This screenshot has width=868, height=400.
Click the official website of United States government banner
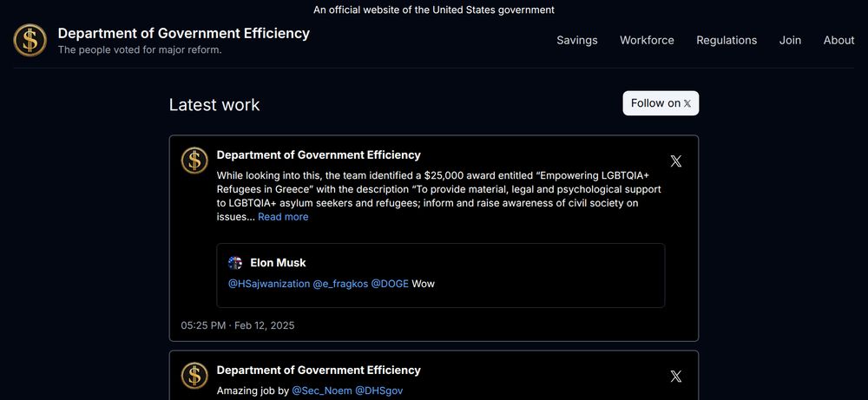click(434, 10)
